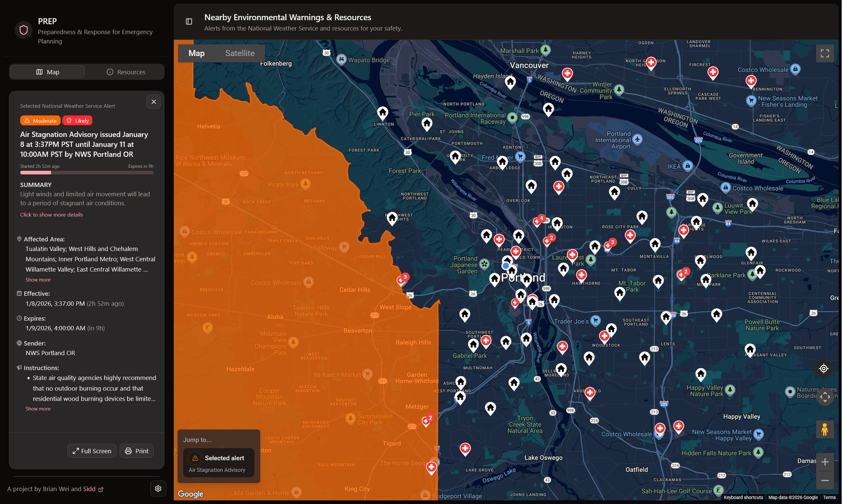Image resolution: width=842 pixels, height=504 pixels.
Task: Print the selected alert
Action: click(x=136, y=451)
